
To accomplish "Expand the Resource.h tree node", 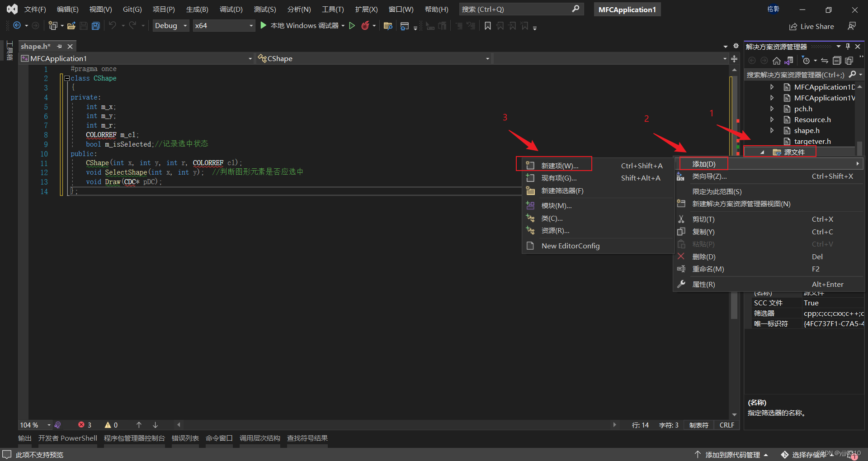I will 772,119.
